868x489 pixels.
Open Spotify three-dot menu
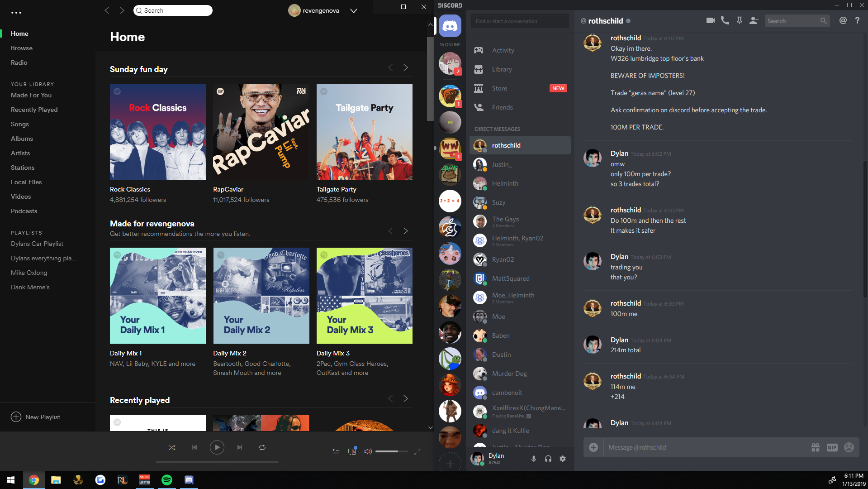click(16, 13)
